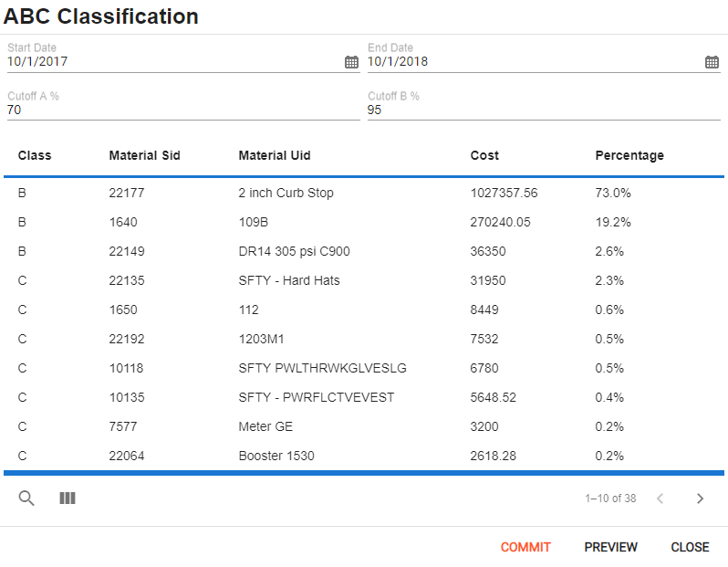Click the Cutoff B % field
Image resolution: width=728 pixels, height=567 pixels.
click(x=544, y=110)
